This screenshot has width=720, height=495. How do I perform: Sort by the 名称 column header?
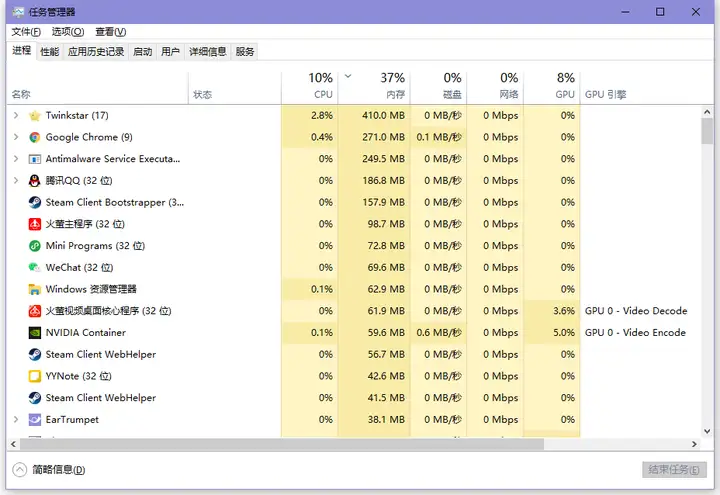[x=97, y=88]
